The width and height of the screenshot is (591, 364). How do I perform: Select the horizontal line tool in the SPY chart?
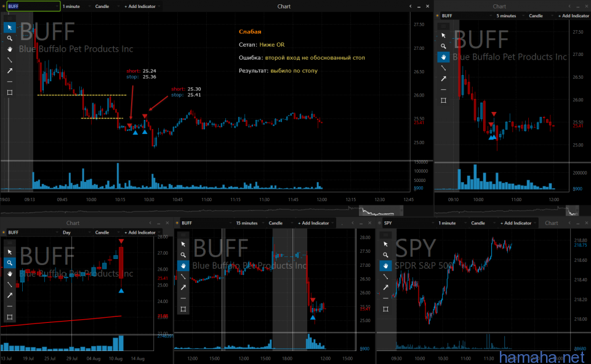click(x=385, y=298)
